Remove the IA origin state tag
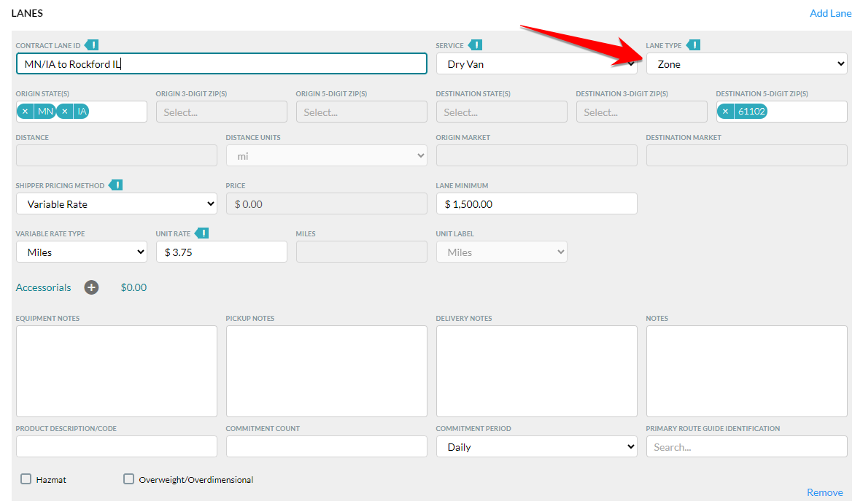The width and height of the screenshot is (863, 504). (x=65, y=112)
